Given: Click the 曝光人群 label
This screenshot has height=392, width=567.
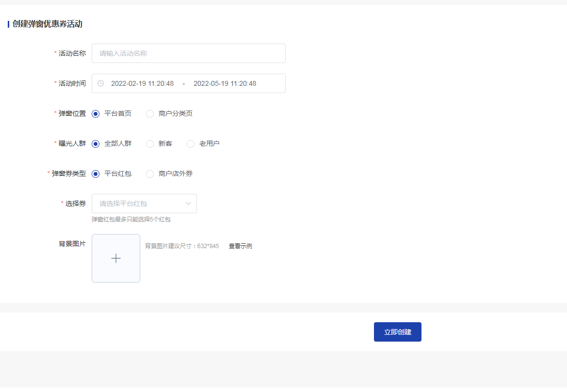Looking at the screenshot, I should coord(72,143).
